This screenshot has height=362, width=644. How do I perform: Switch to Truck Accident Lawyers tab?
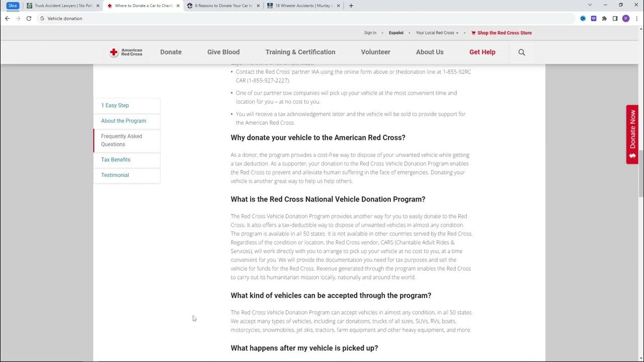point(62,6)
